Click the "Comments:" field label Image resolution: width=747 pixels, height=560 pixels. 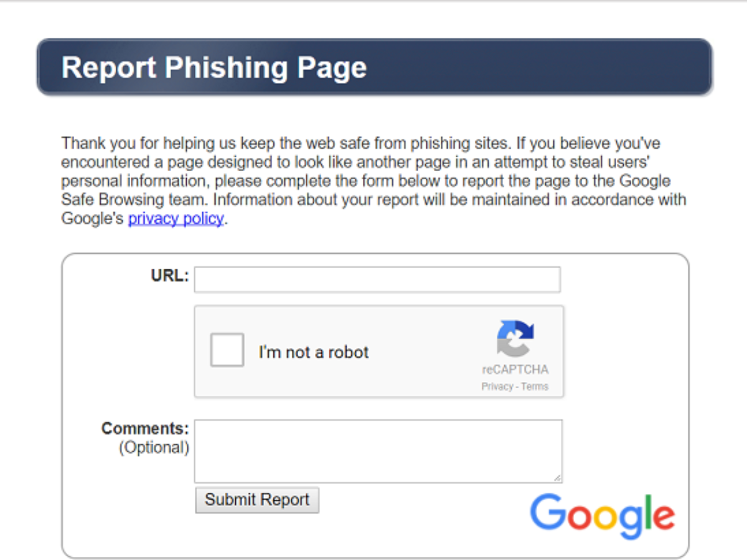click(x=145, y=428)
